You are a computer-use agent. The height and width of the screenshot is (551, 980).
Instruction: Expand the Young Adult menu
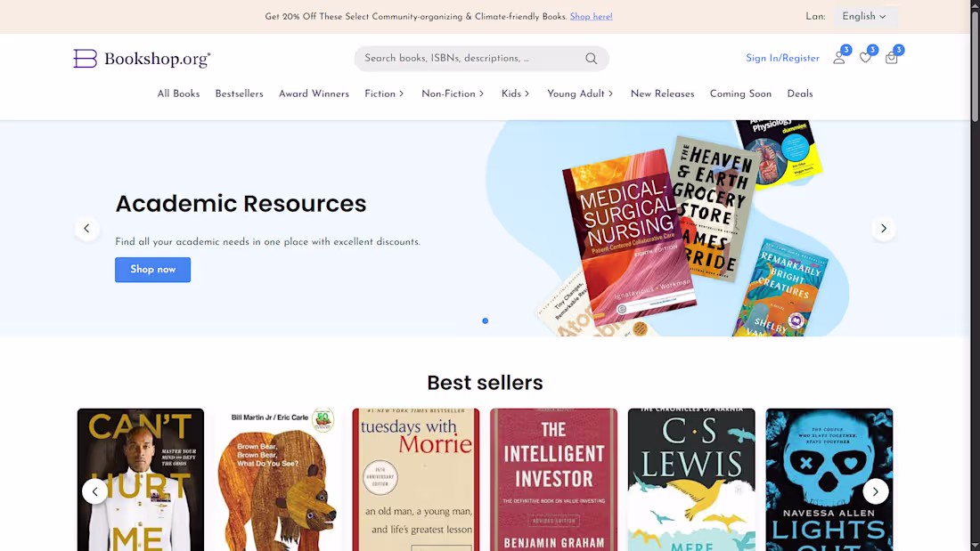[x=579, y=93]
